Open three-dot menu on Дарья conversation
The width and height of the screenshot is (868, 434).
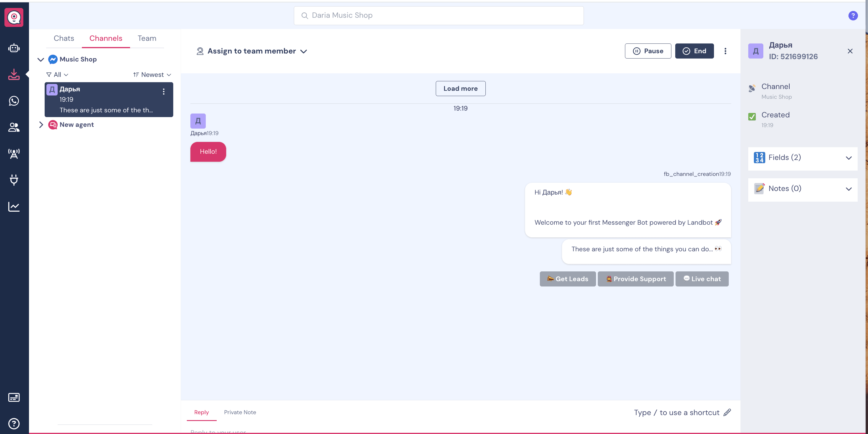(x=164, y=92)
